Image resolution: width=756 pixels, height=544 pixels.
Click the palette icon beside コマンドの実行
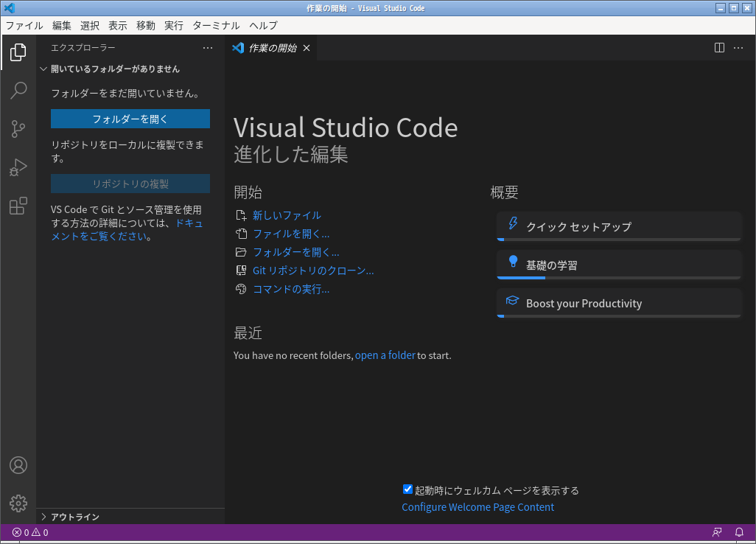(241, 289)
